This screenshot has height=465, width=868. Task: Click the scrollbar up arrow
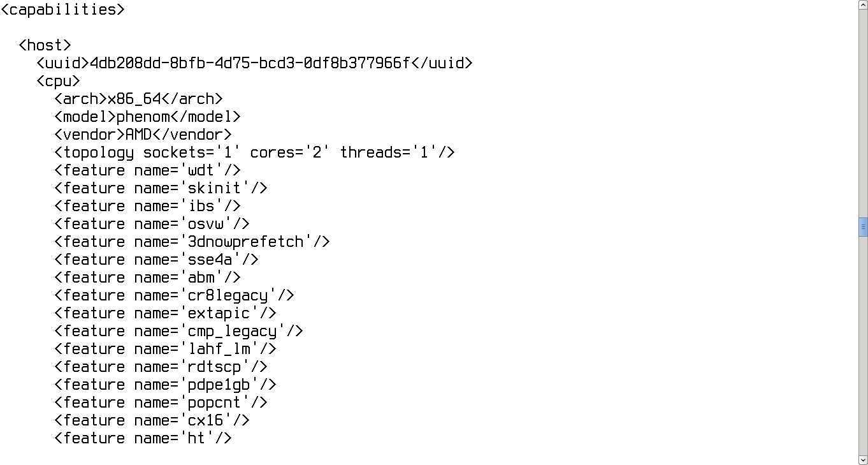[863, 5]
